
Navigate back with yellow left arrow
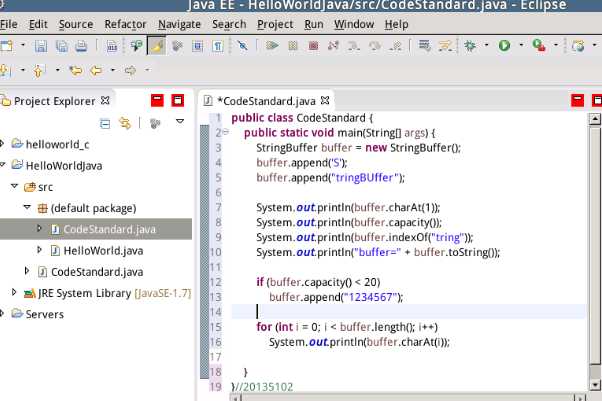pyautogui.click(x=96, y=70)
